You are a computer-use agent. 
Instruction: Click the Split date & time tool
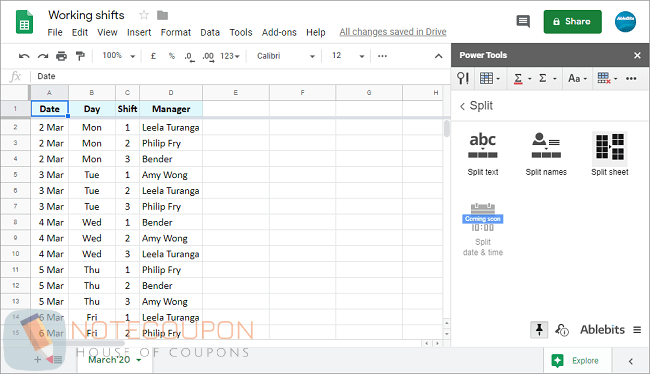click(483, 229)
